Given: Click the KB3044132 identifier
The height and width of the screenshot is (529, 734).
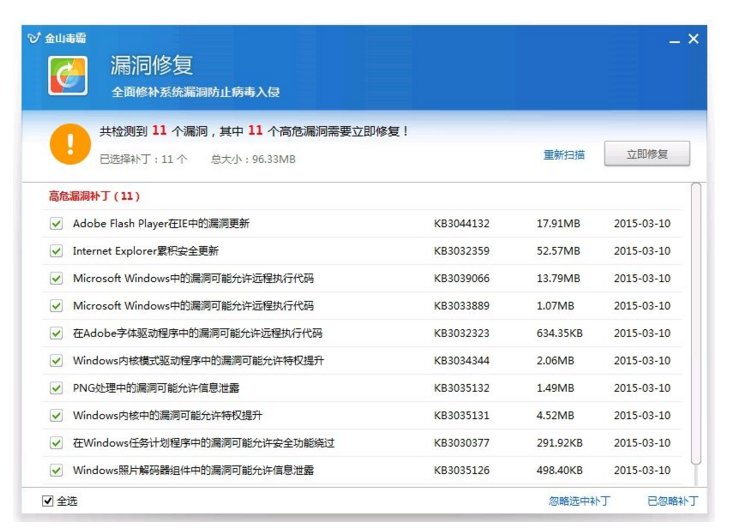Looking at the screenshot, I should 462,223.
